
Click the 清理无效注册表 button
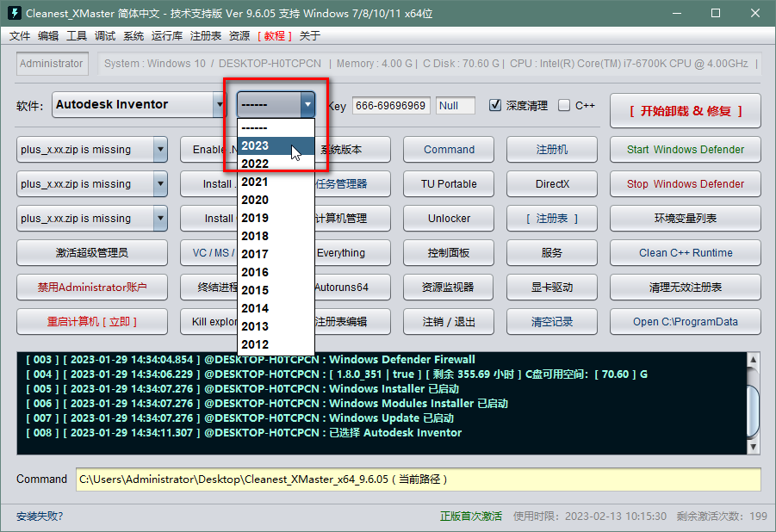pos(685,287)
